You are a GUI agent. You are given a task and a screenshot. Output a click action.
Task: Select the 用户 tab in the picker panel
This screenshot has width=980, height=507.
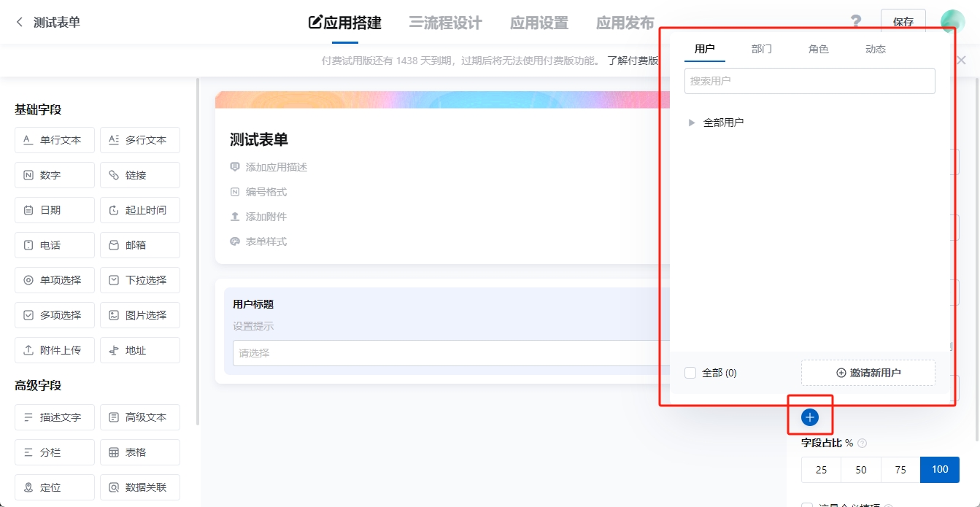pos(703,48)
